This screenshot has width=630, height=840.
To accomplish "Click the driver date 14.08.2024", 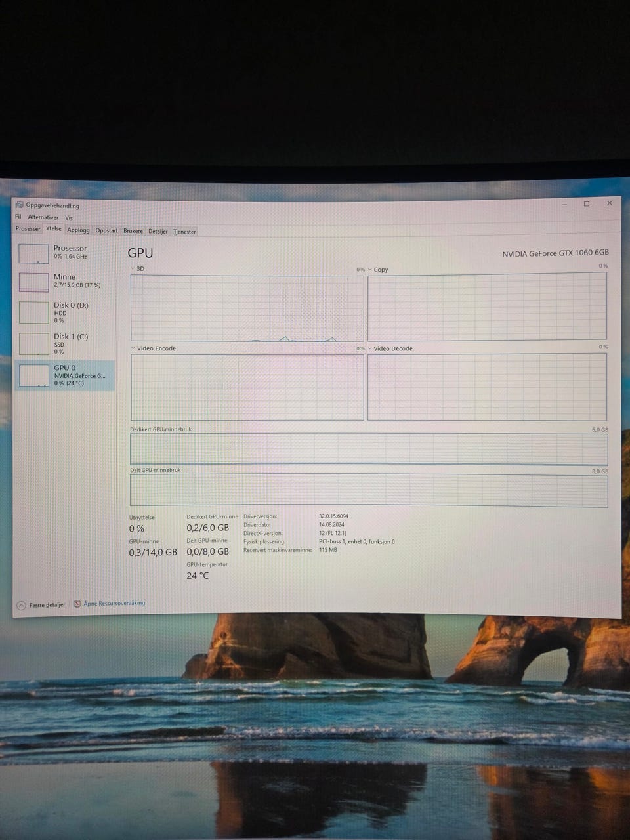I will (x=331, y=525).
